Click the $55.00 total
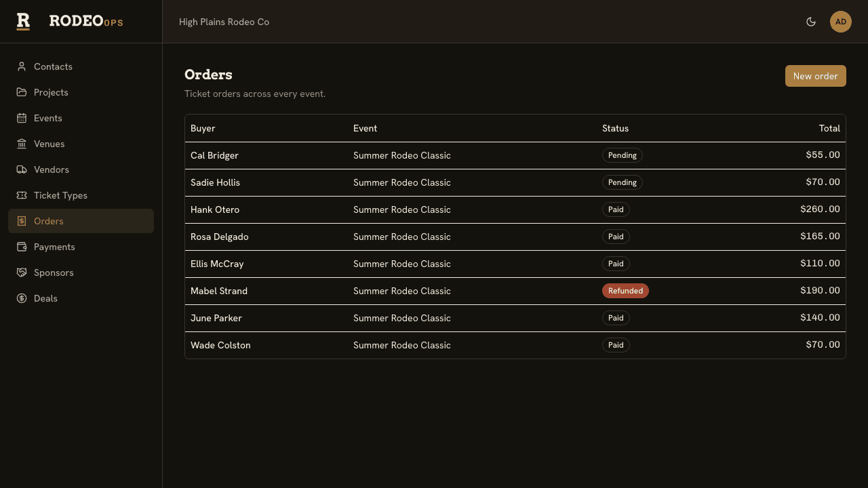 (823, 155)
